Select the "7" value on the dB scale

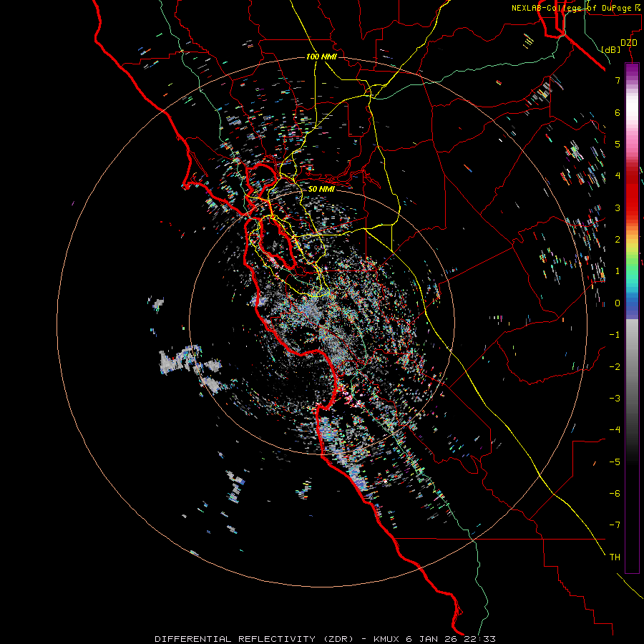(x=618, y=80)
